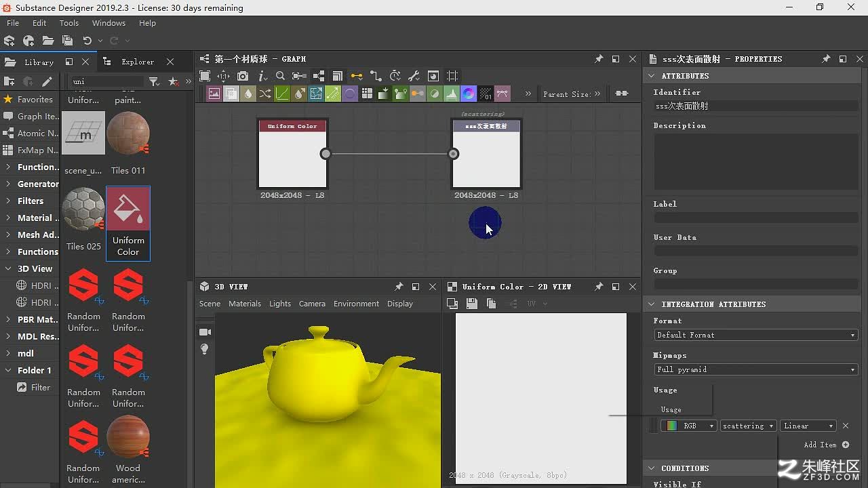Toggle pin on the Graph panel

(x=599, y=59)
